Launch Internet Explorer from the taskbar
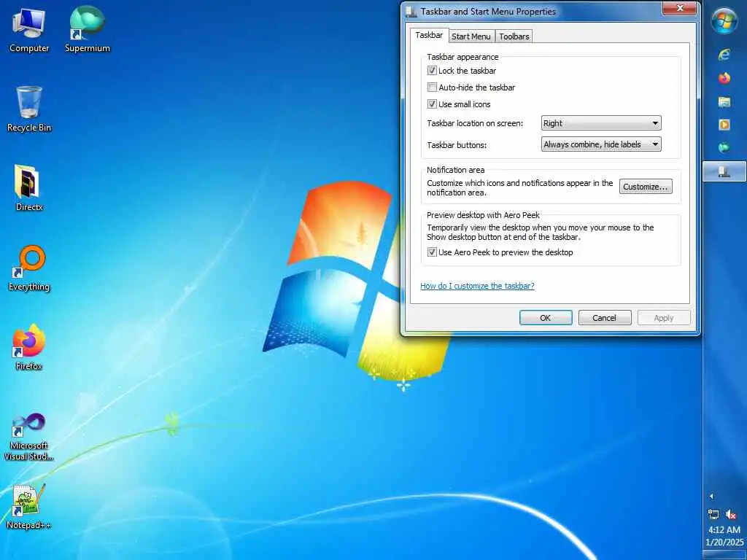 coord(724,54)
